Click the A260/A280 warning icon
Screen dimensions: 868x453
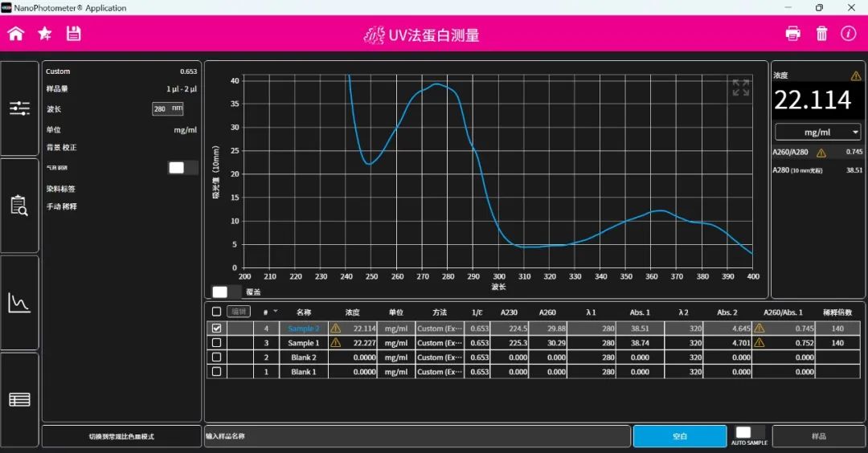(x=821, y=153)
